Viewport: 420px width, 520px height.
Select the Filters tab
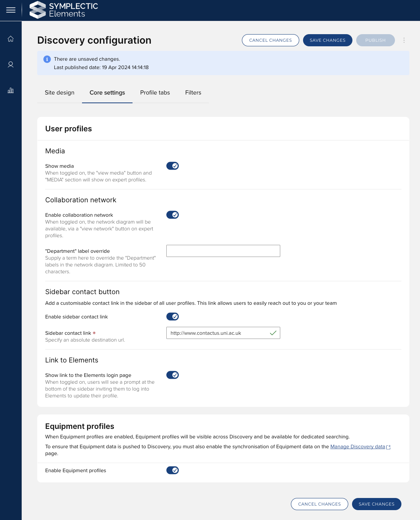tap(193, 93)
